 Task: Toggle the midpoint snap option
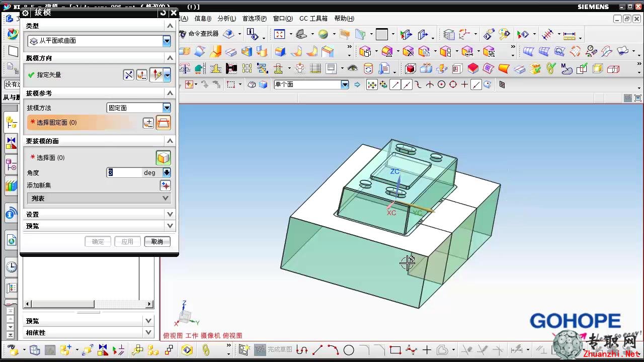(x=407, y=84)
